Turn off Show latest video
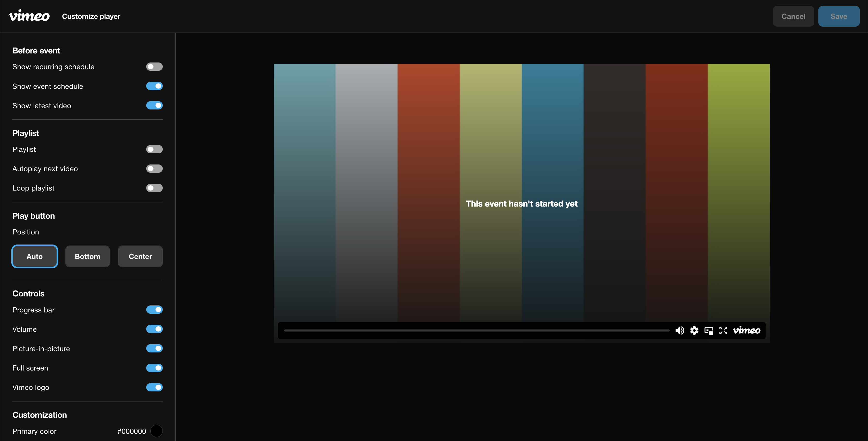This screenshot has width=868, height=441. pyautogui.click(x=154, y=105)
